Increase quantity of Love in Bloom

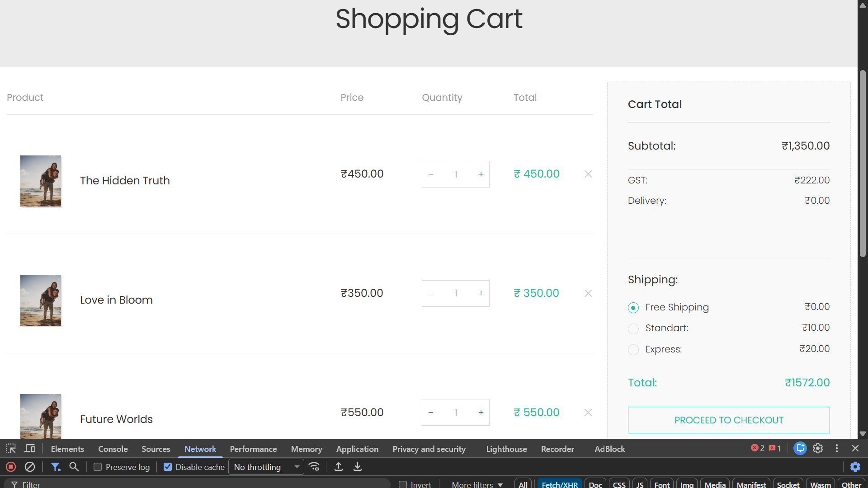[481, 293]
